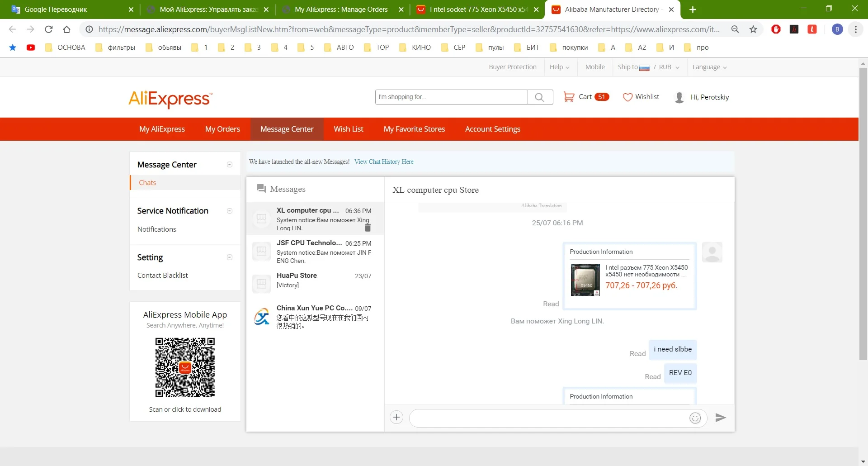
Task: Open the Help dropdown
Action: (x=560, y=67)
